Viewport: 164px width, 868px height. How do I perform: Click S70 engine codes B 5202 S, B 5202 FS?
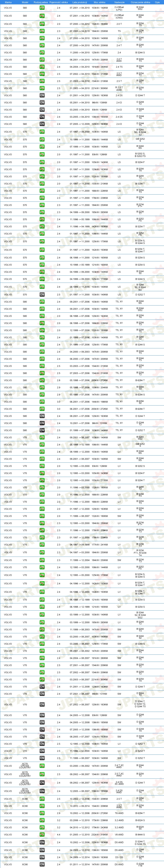click(140, 154)
